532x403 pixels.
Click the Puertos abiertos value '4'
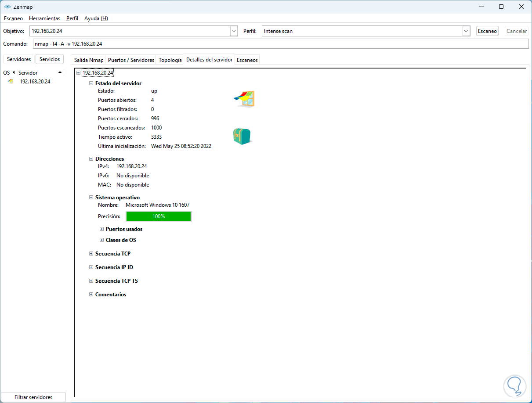(152, 100)
